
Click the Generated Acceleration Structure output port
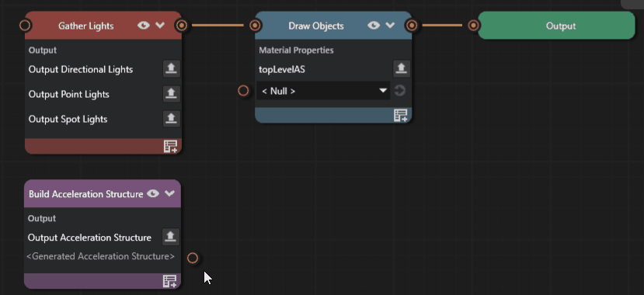[193, 258]
